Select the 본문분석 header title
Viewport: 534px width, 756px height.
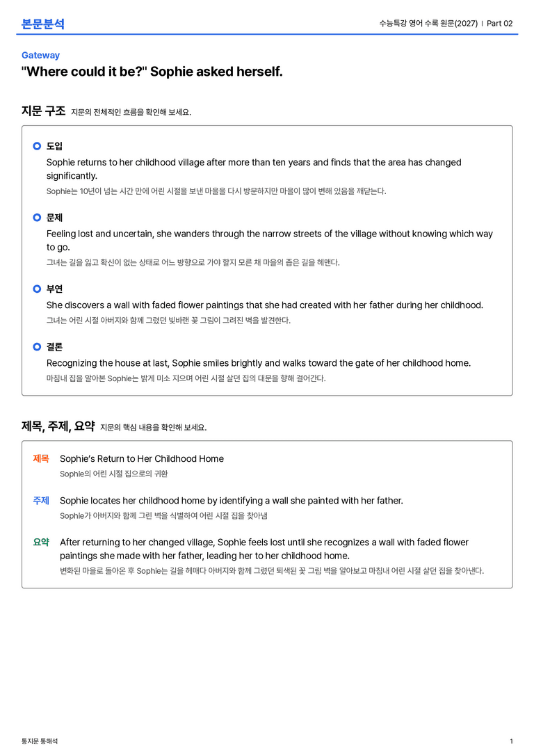coord(43,24)
